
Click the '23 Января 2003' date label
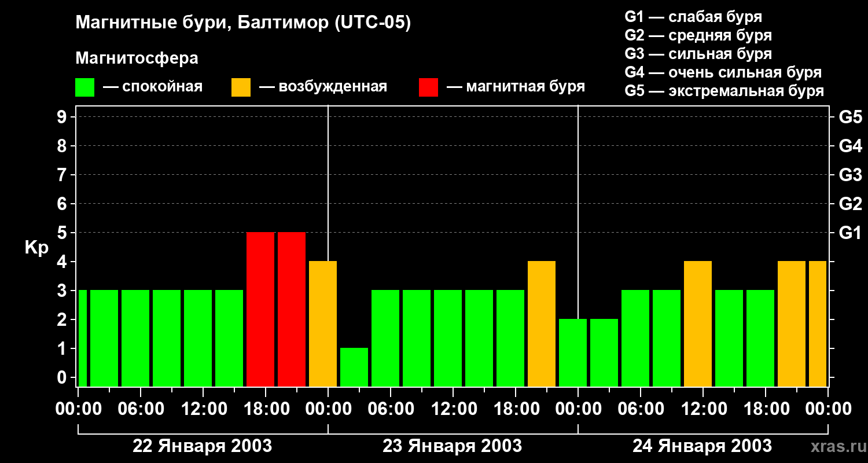453,446
